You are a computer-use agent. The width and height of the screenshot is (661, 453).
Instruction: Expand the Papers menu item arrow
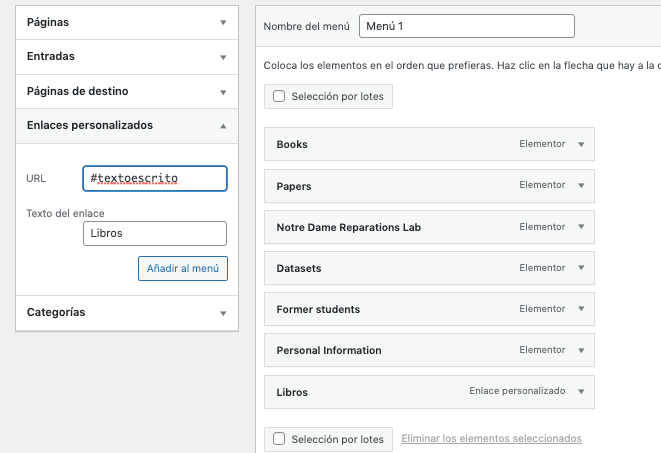pos(581,185)
